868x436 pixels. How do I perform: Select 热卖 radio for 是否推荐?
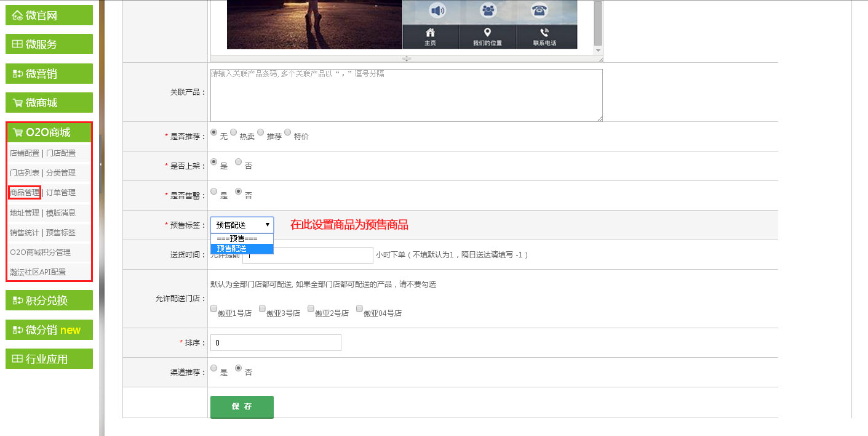pyautogui.click(x=234, y=132)
